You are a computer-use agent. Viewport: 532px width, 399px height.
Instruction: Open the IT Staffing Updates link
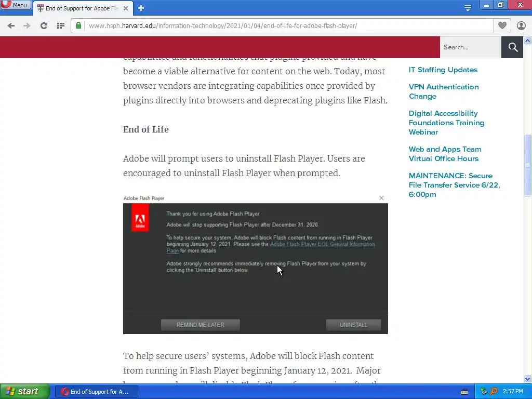coord(443,70)
